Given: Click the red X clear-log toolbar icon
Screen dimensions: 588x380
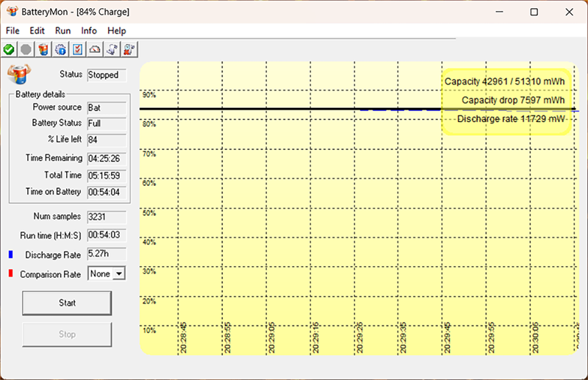Looking at the screenshot, I should tap(130, 49).
